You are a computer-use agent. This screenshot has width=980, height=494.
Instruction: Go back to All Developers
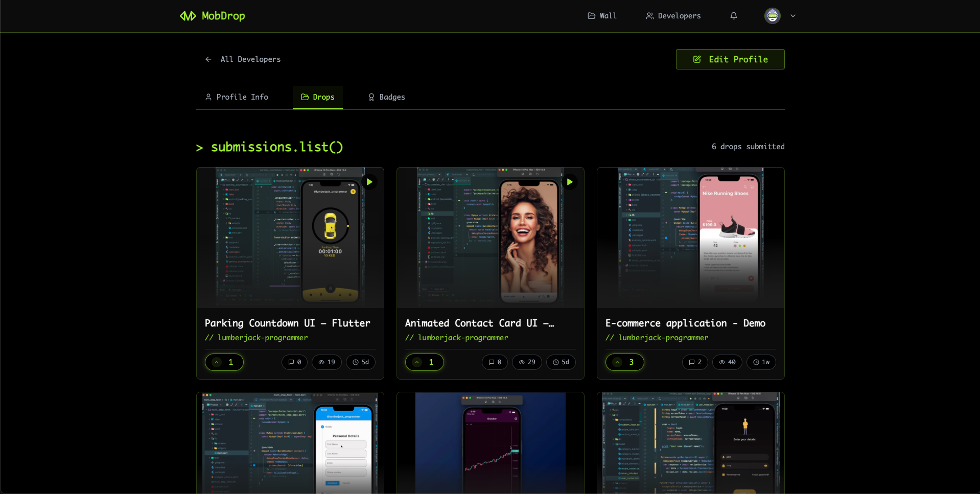(x=243, y=59)
